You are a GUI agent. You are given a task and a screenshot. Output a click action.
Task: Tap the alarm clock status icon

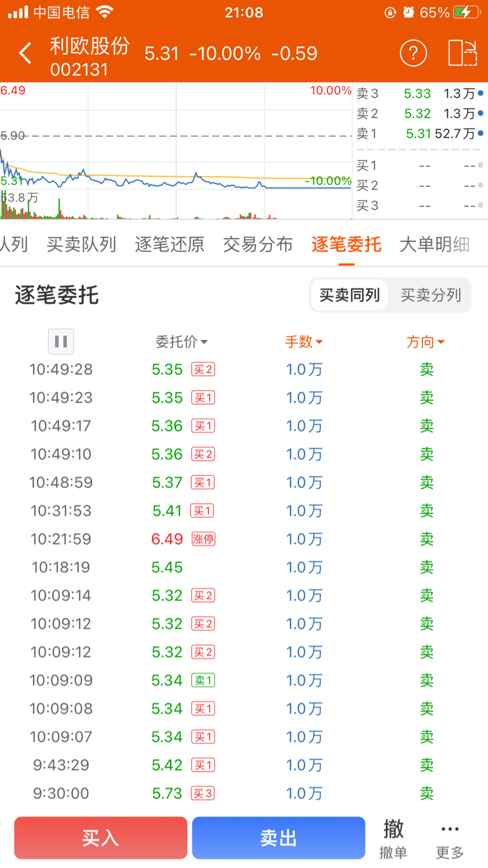click(408, 12)
